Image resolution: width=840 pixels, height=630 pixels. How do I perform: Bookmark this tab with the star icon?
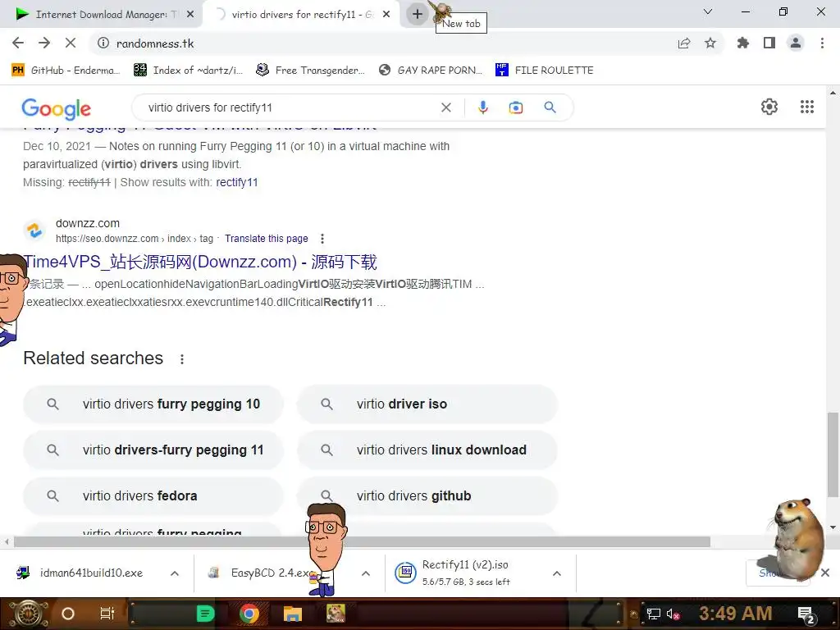710,43
